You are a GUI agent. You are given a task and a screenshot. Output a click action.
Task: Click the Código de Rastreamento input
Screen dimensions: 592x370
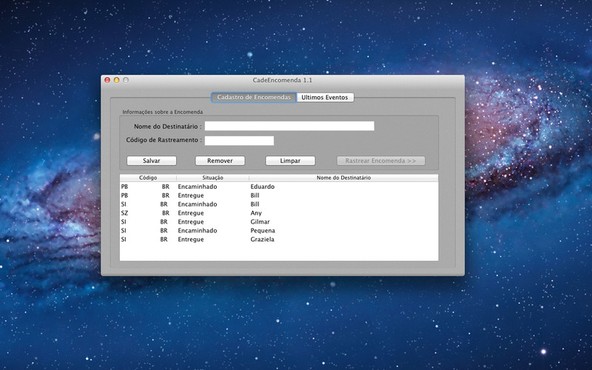click(239, 140)
